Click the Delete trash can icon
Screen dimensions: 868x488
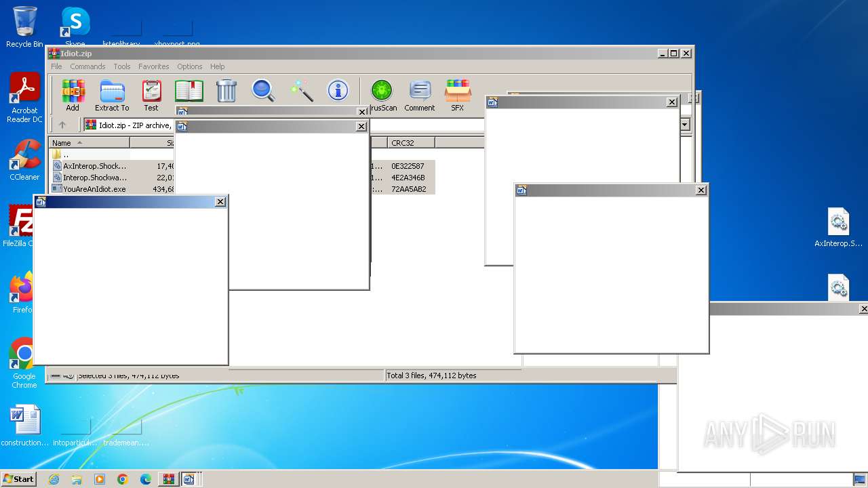[226, 91]
